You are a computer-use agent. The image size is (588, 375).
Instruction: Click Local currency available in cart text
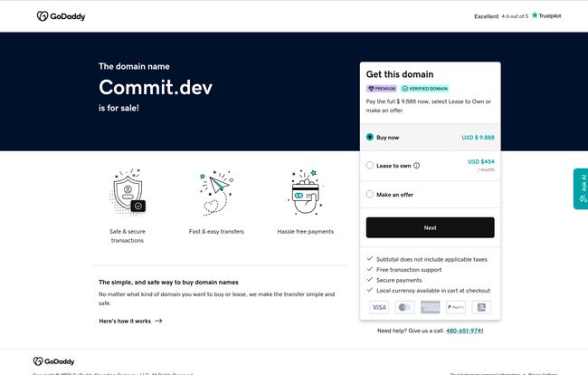click(x=433, y=291)
